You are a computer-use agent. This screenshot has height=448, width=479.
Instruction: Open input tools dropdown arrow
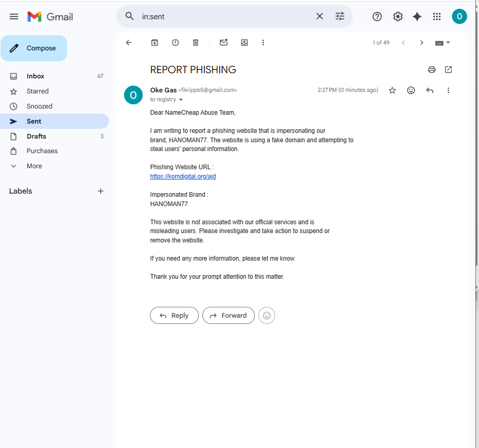448,43
